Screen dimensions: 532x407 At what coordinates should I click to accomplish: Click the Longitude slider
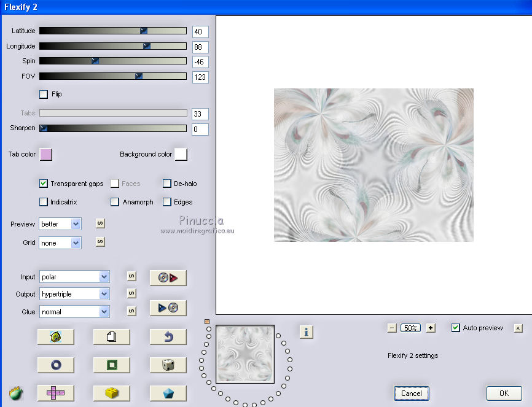[113, 46]
